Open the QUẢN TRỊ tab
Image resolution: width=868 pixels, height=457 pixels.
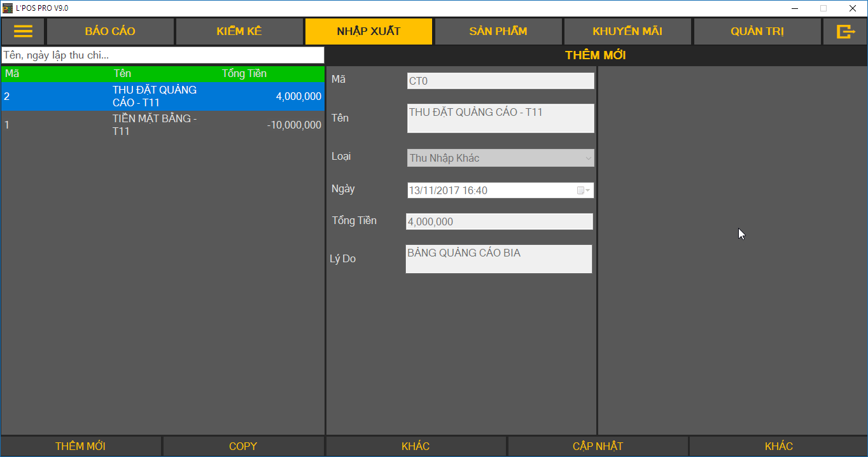click(x=757, y=31)
